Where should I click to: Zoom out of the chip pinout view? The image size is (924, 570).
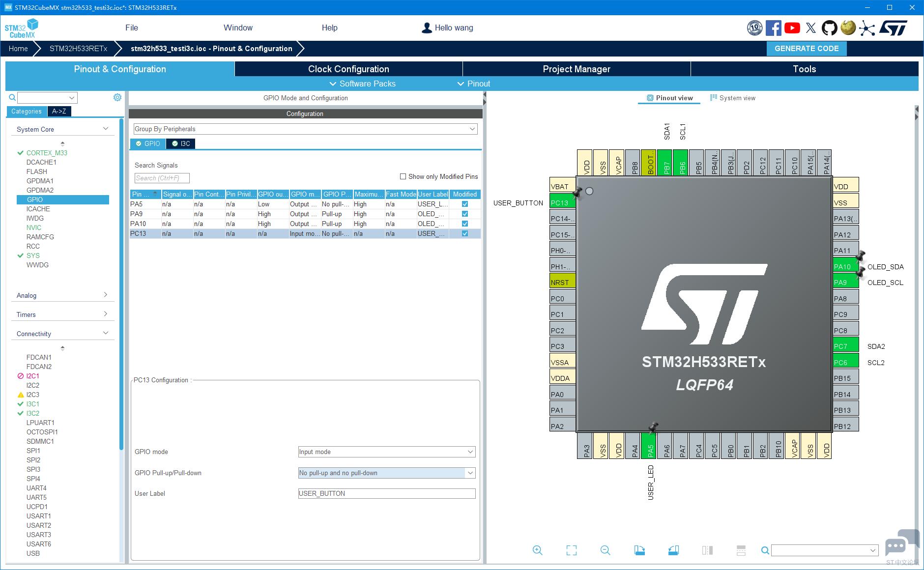pyautogui.click(x=606, y=550)
